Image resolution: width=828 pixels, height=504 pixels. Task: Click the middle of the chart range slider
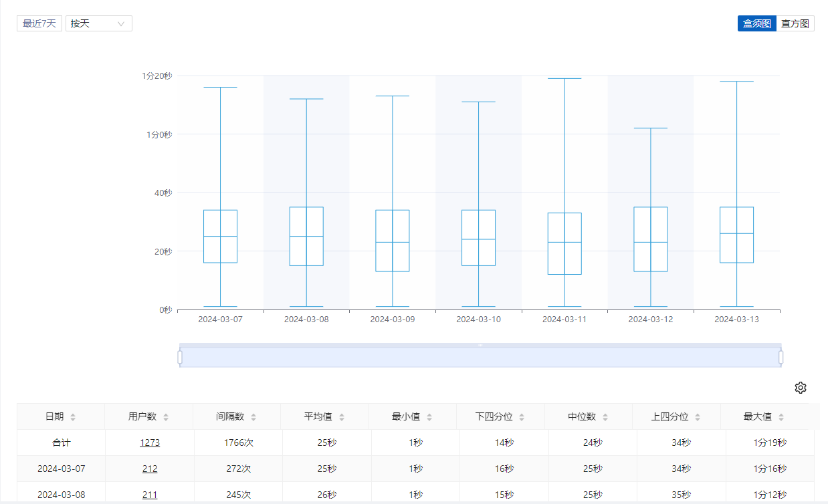tap(480, 357)
